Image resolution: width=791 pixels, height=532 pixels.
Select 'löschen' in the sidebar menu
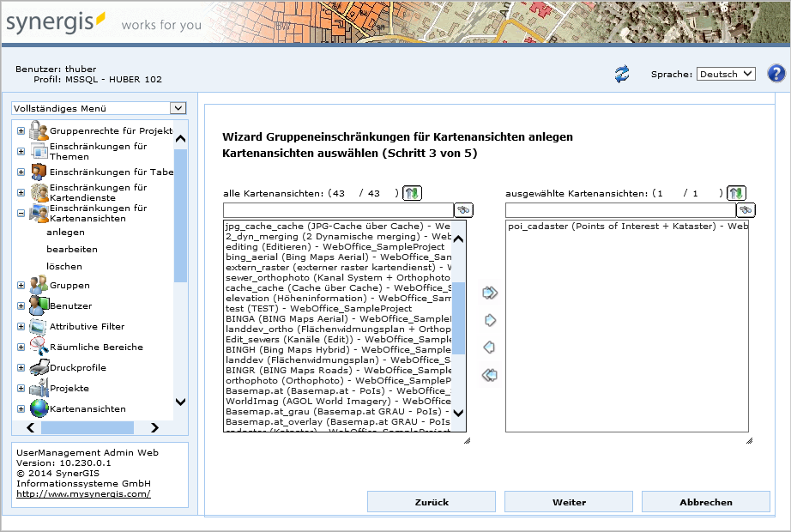point(64,266)
